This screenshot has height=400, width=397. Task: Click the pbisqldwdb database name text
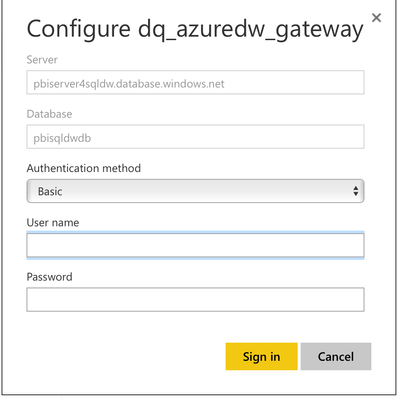tap(62, 138)
